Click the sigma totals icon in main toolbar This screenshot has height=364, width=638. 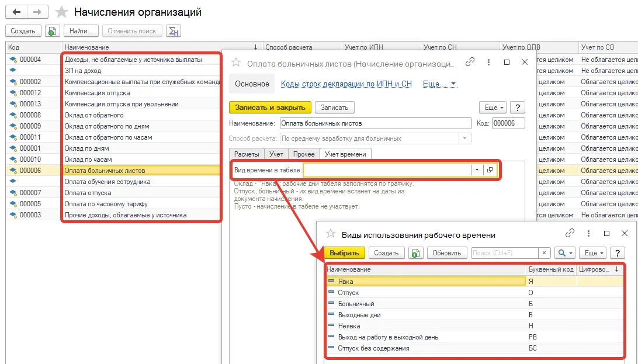pyautogui.click(x=174, y=31)
